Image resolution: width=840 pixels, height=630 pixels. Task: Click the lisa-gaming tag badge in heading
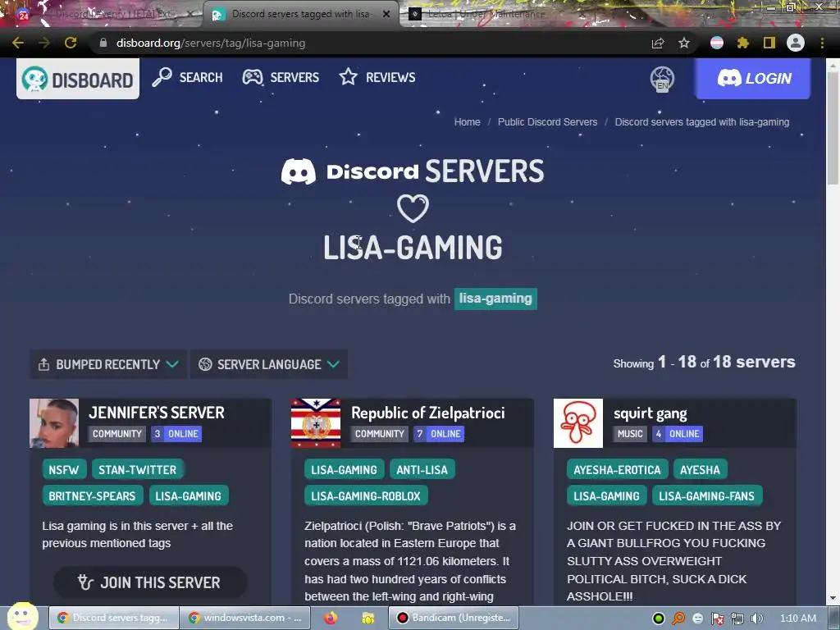pyautogui.click(x=495, y=299)
